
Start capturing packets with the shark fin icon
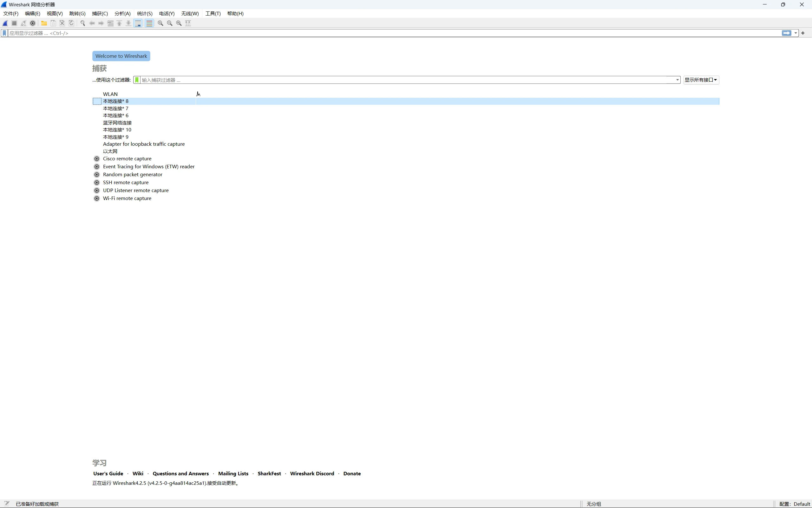coord(5,23)
